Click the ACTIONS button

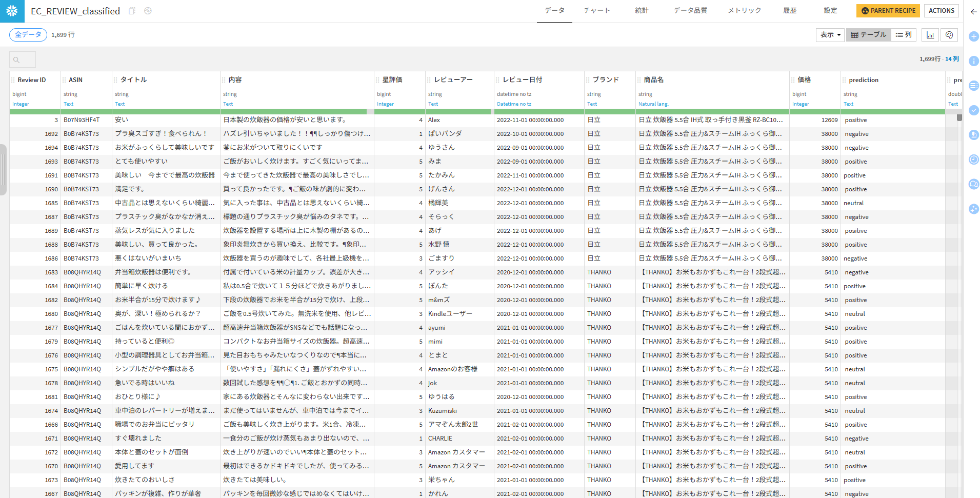point(942,11)
